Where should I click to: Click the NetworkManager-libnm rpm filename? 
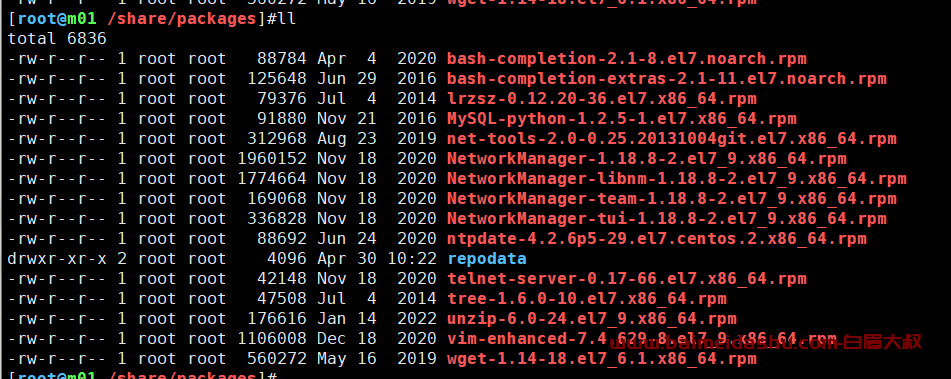pyautogui.click(x=677, y=179)
